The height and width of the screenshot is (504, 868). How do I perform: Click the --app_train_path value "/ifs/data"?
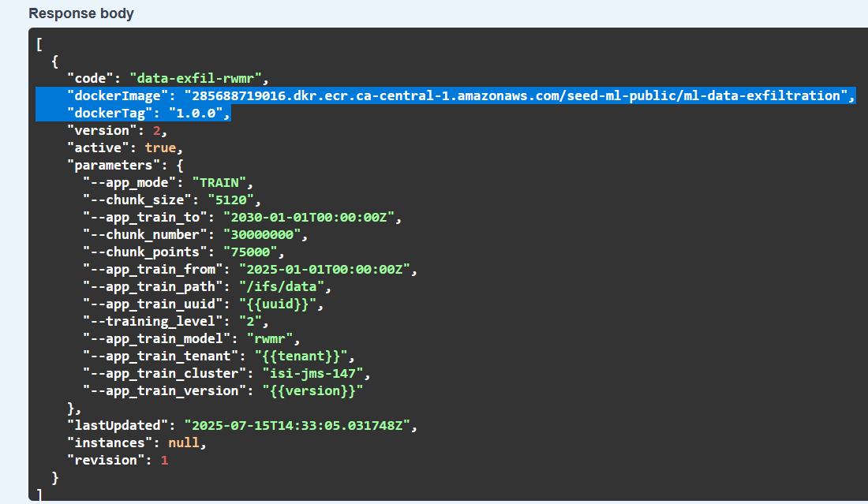point(281,286)
